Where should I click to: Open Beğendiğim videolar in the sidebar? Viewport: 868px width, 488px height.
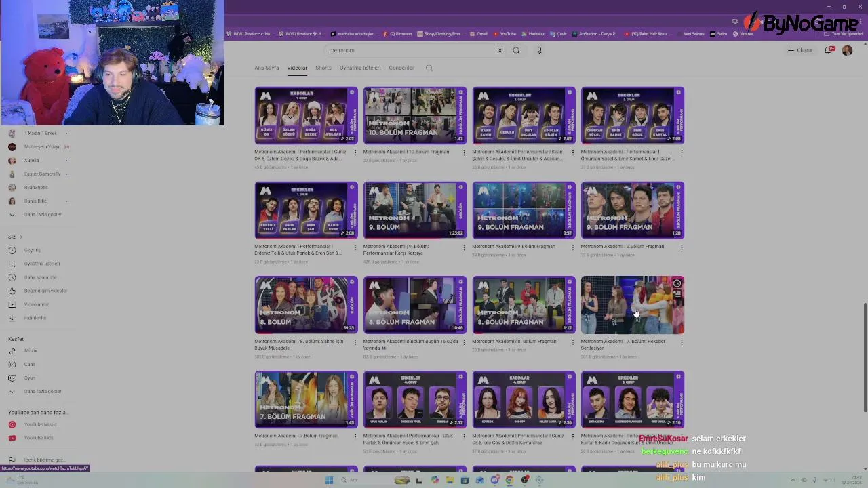tap(45, 291)
